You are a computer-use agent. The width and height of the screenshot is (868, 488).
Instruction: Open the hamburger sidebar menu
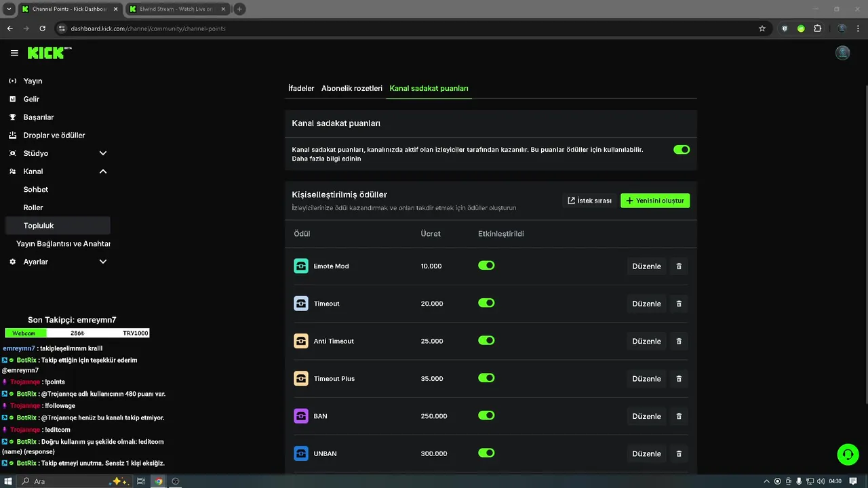pos(14,53)
